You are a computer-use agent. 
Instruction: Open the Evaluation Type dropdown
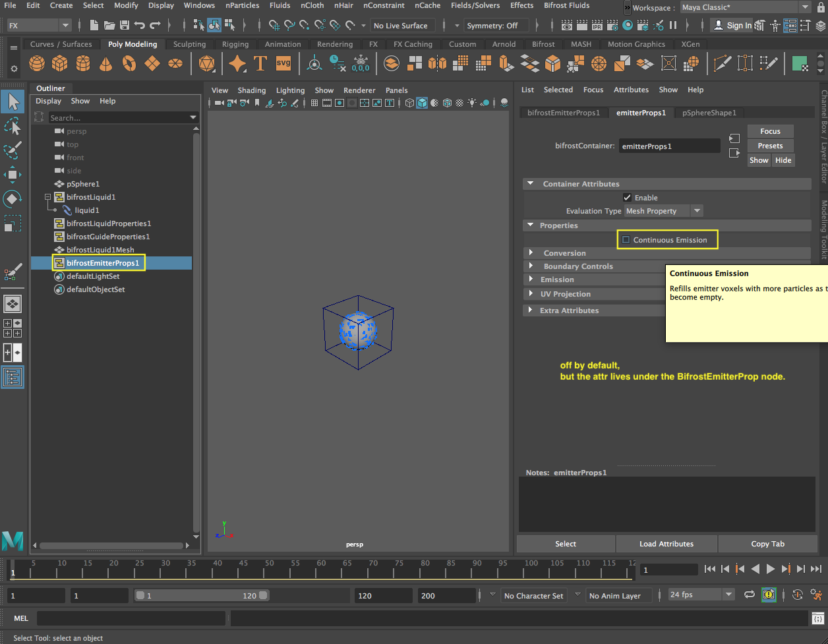pos(696,211)
